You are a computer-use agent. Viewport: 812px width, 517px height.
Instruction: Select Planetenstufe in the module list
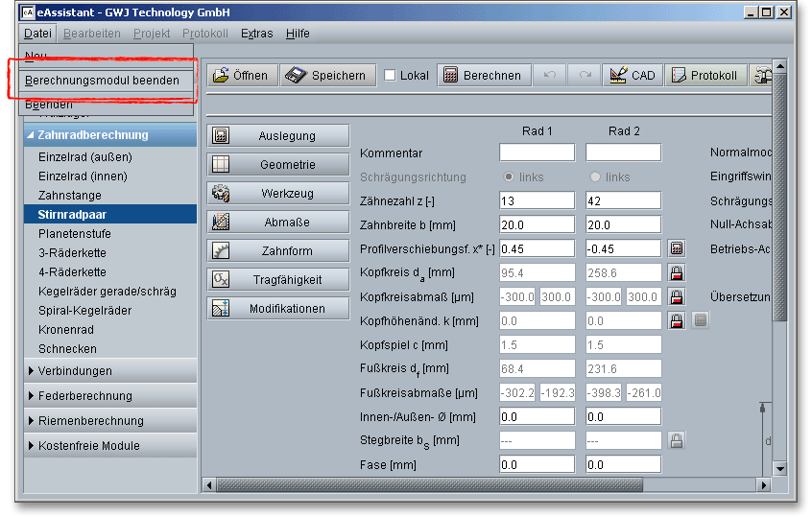coord(75,234)
